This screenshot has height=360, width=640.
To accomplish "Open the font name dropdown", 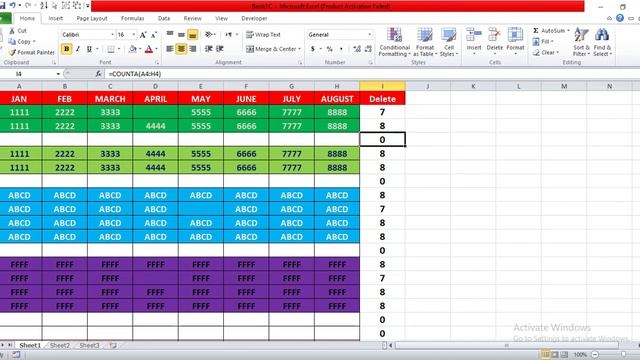I will point(112,35).
